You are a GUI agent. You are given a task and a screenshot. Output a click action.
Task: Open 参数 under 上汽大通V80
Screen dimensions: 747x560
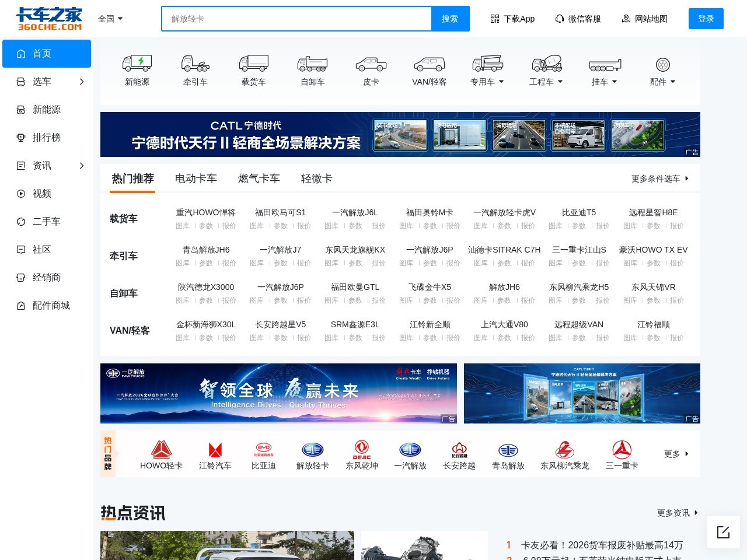504,338
